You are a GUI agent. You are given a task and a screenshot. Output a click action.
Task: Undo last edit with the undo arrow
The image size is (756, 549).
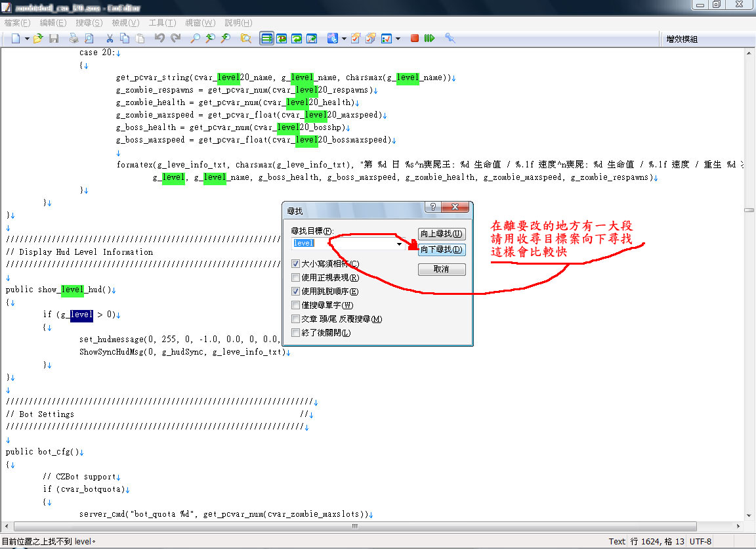159,39
